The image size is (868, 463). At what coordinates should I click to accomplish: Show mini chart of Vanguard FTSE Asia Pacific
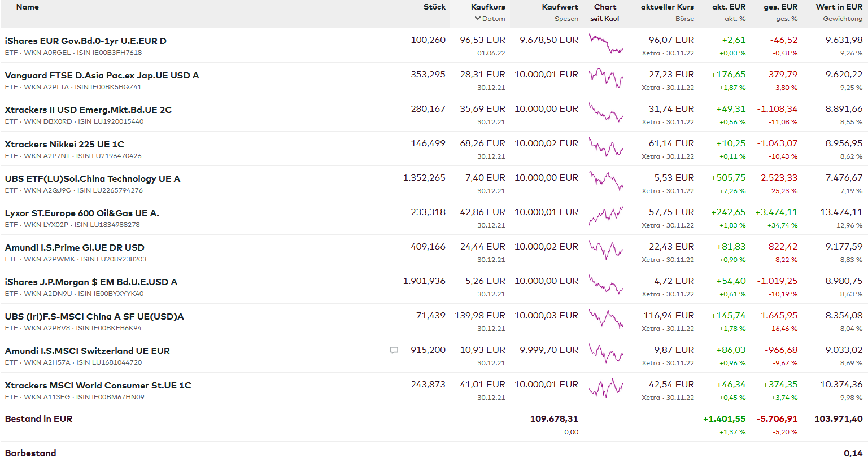pos(605,78)
